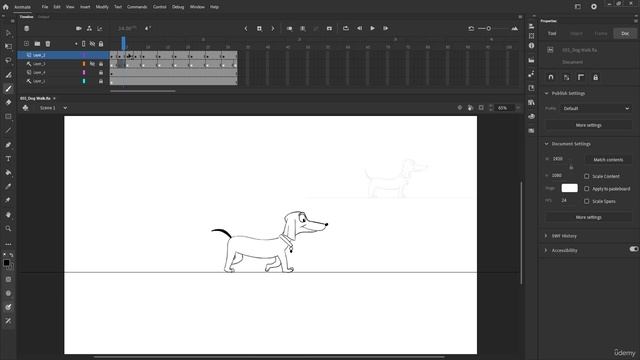Open the Edit Toolbar three-dots button
Viewport: 640px width, 360px height.
[8, 244]
